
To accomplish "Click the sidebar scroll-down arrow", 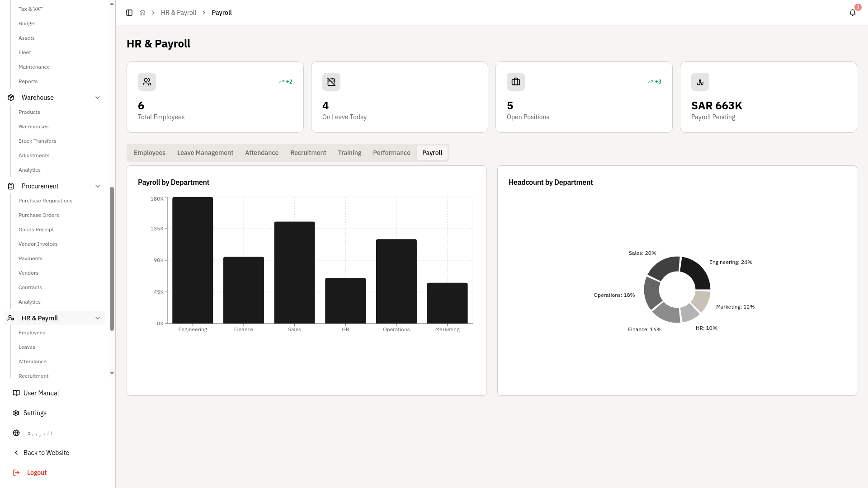I will (112, 374).
